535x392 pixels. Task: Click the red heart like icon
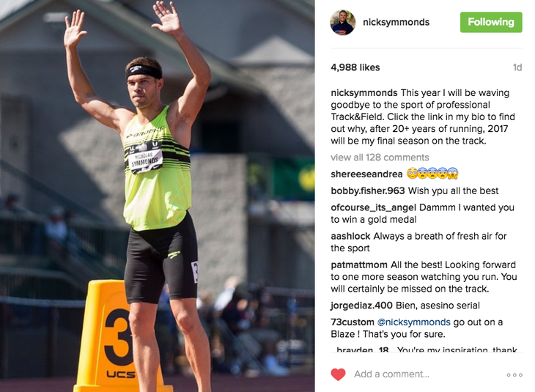pos(338,374)
